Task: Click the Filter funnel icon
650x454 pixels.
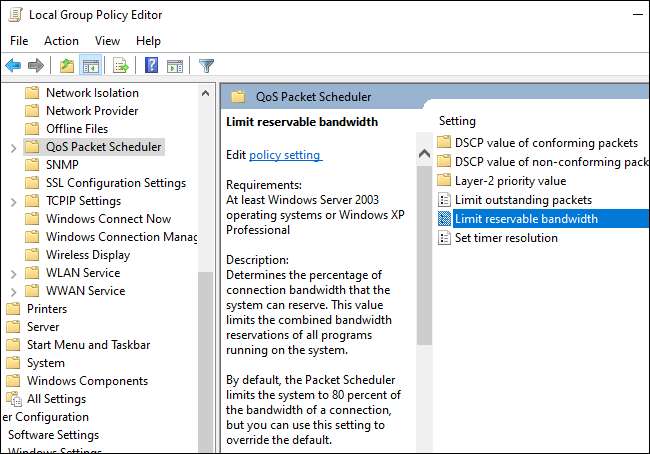Action: coord(206,66)
